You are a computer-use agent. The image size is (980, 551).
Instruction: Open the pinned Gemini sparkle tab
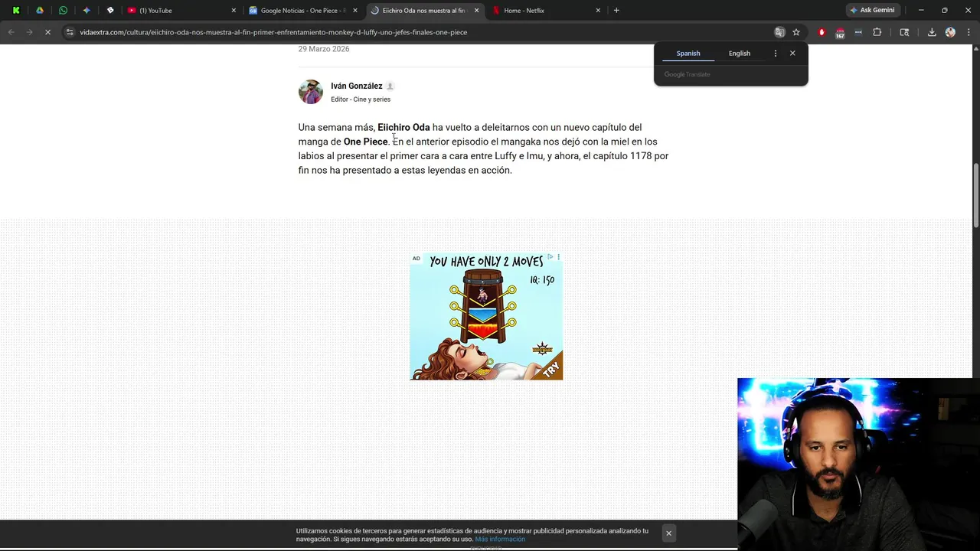87,10
